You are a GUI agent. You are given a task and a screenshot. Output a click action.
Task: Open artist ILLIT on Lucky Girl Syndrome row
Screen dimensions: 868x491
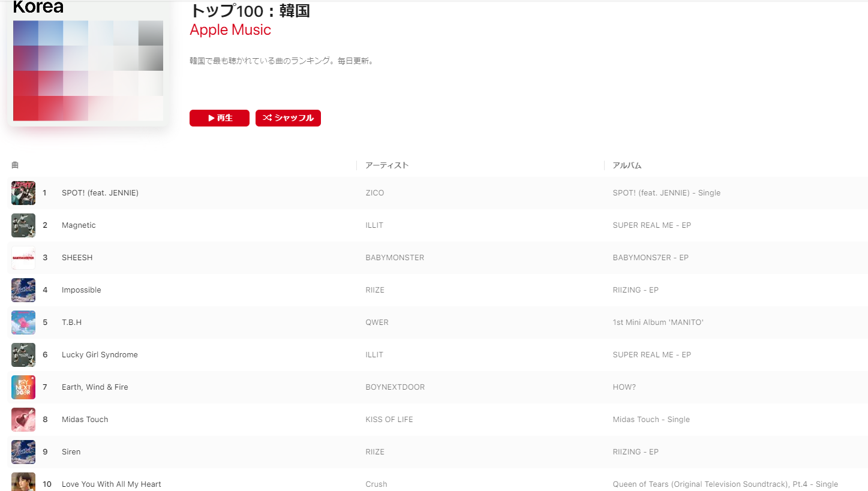374,355
